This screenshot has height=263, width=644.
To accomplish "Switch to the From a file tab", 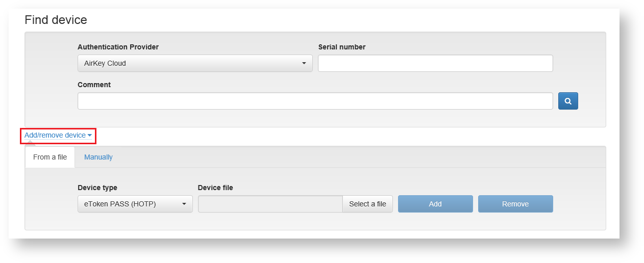I will click(50, 157).
